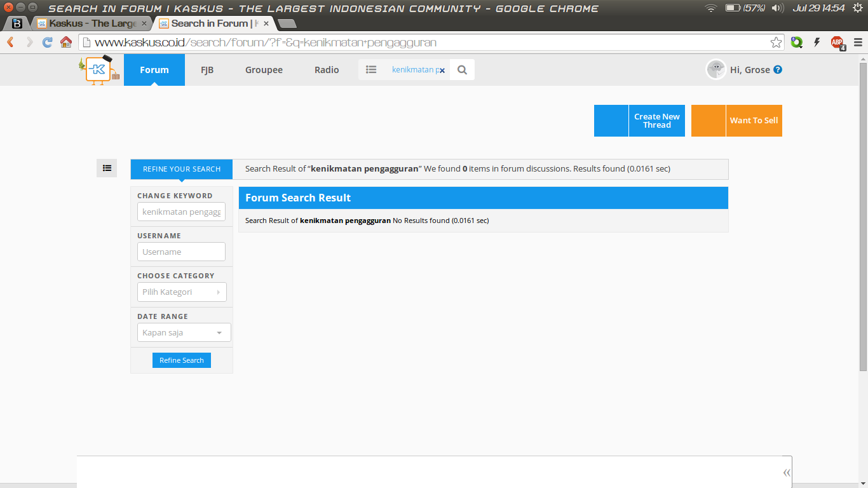Open the Forum navigation tab

point(154,70)
